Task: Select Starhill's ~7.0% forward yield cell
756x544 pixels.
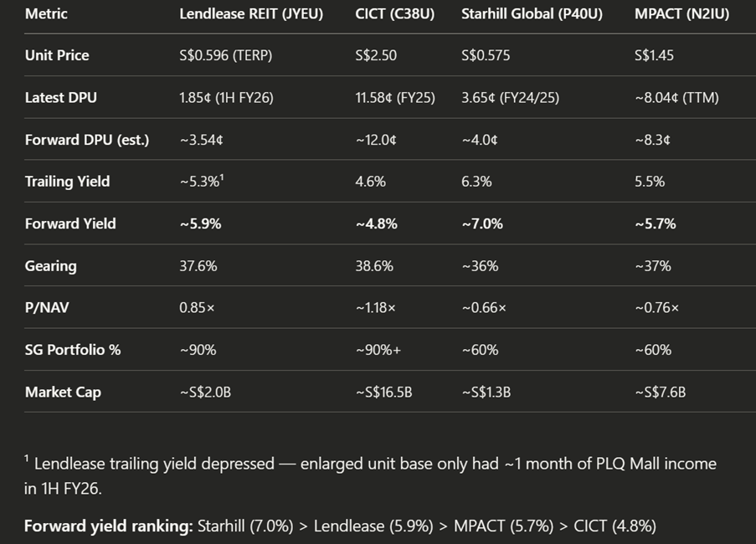Action: [482, 223]
